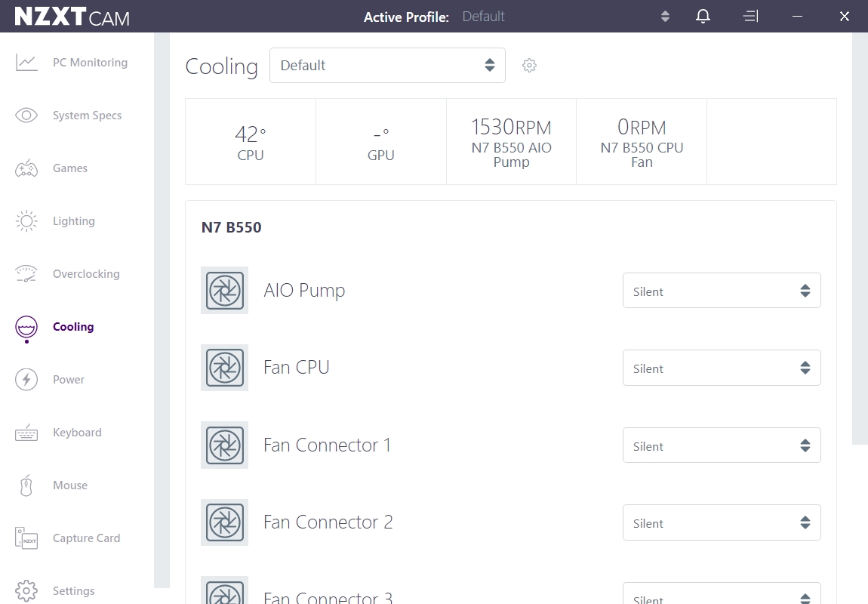Click the Fan Connector 2 icon
Viewport: 868px width, 604px height.
225,522
